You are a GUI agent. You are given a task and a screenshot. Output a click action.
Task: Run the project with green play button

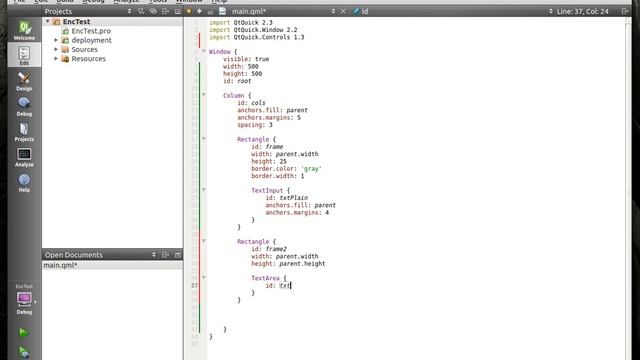coord(24,333)
